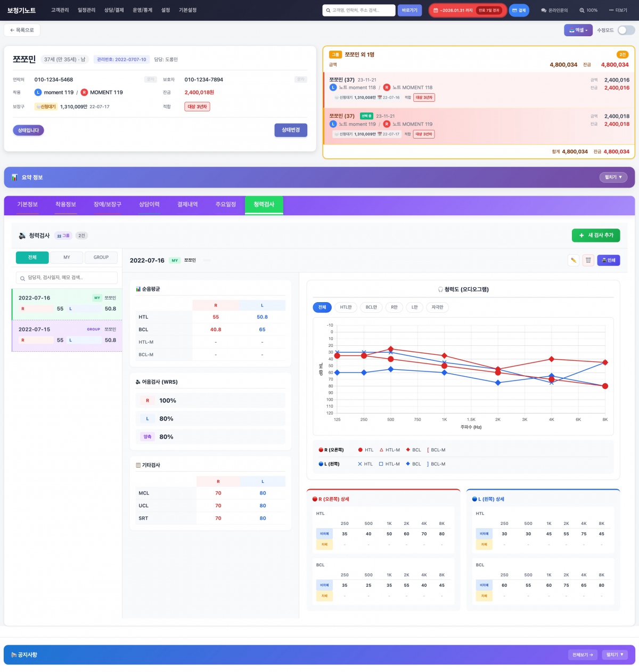Click the 상태변경 button

[291, 130]
